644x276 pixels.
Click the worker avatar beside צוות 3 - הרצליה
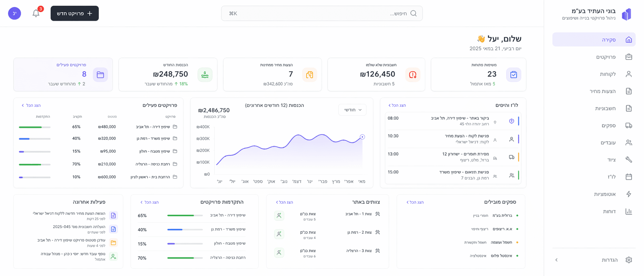tap(279, 252)
